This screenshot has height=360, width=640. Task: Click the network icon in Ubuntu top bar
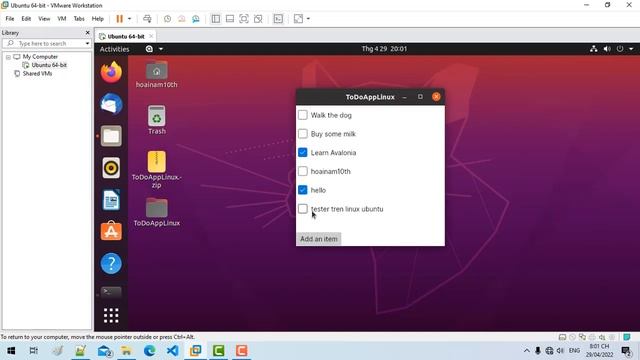pyautogui.click(x=593, y=49)
